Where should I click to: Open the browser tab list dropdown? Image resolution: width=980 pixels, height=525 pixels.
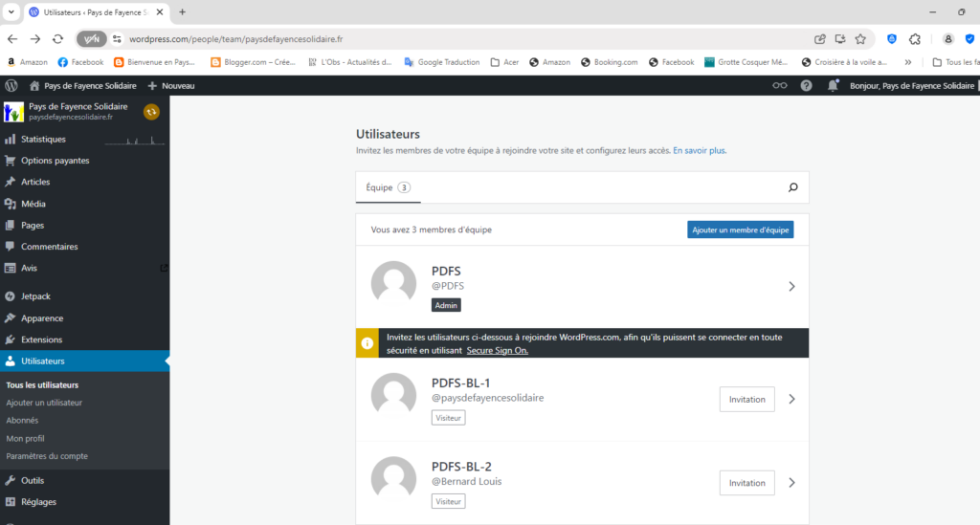[x=11, y=11]
